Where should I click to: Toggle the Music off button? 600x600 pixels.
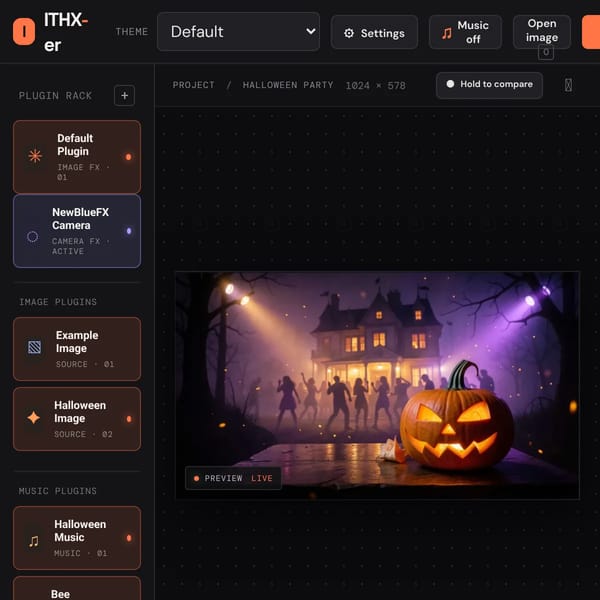pos(465,32)
